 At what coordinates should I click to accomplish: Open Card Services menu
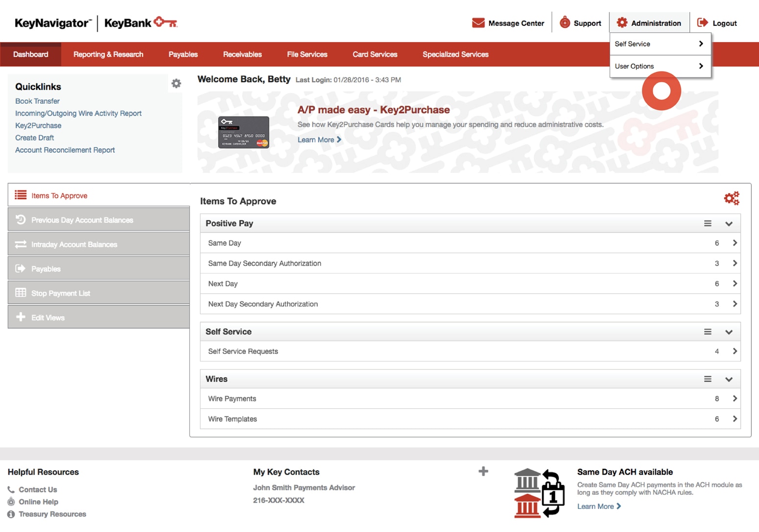click(375, 54)
